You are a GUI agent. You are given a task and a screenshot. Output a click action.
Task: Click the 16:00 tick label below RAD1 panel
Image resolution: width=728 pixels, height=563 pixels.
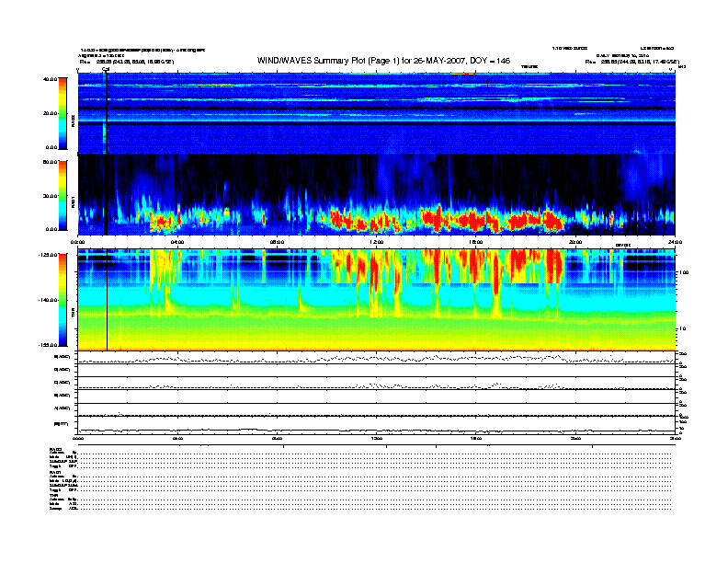476,242
